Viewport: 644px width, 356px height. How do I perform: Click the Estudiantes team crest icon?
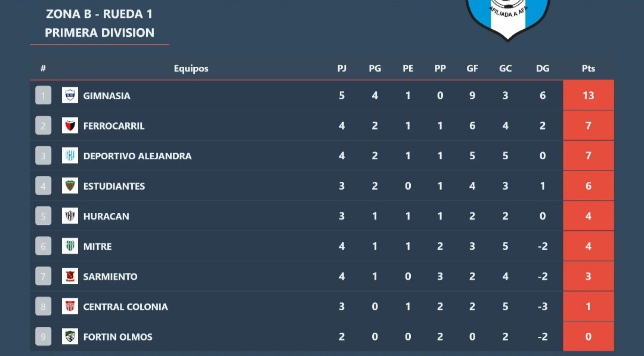70,186
